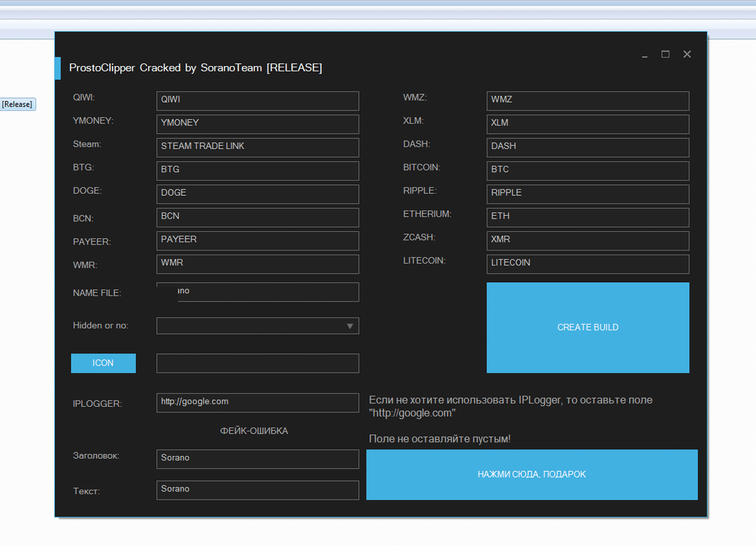Viewport: 756px width, 546px height.
Task: Minimize the ProstoClipper window
Action: tap(645, 55)
